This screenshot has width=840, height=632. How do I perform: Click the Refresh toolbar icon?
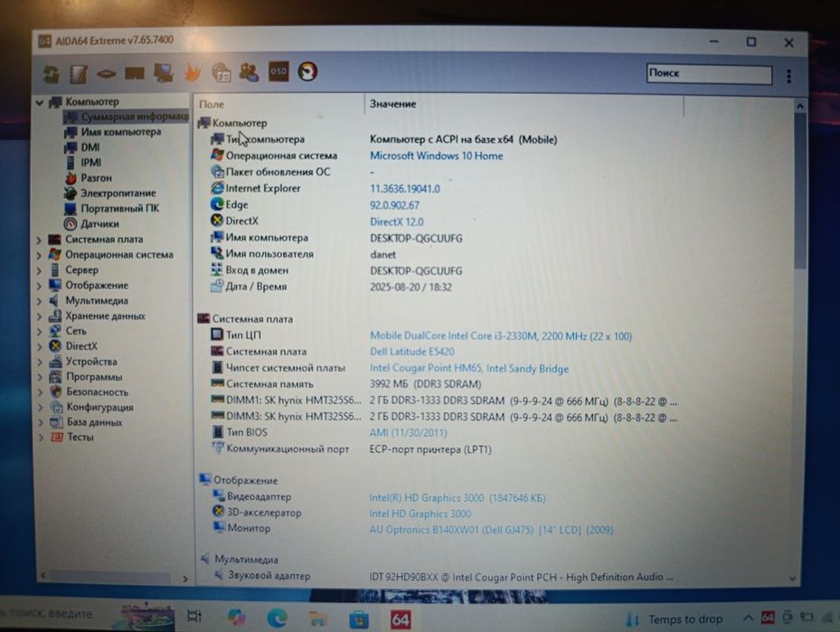pyautogui.click(x=52, y=73)
